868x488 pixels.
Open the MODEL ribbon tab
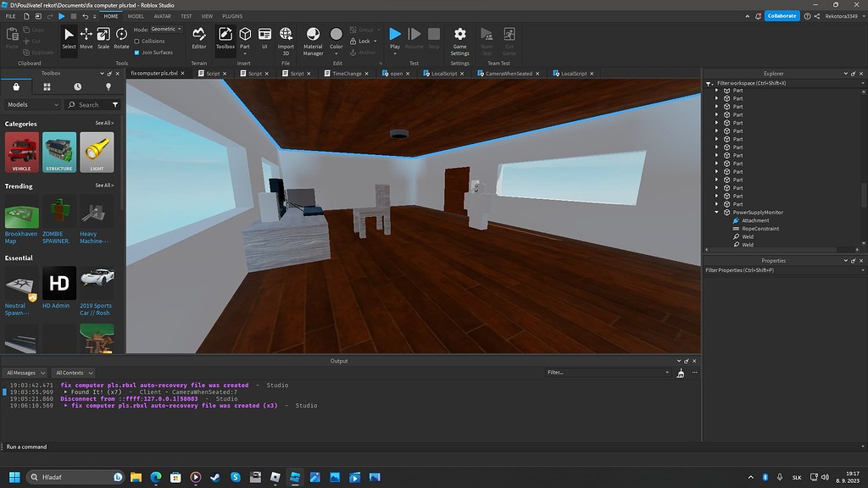(x=136, y=15)
